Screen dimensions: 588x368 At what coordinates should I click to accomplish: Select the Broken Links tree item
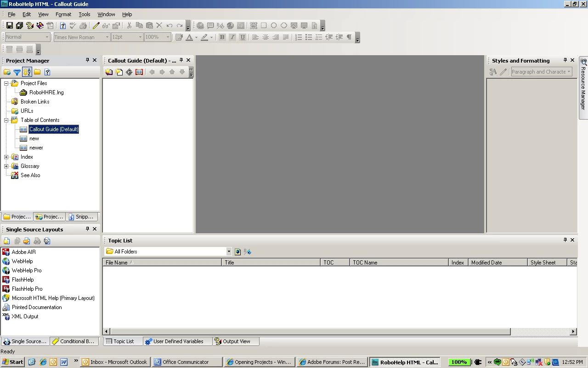click(35, 102)
